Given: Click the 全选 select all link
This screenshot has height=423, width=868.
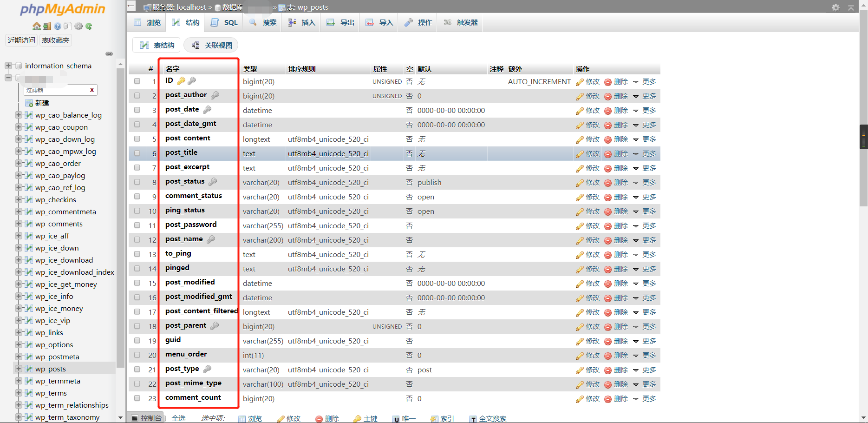Looking at the screenshot, I should 178,418.
